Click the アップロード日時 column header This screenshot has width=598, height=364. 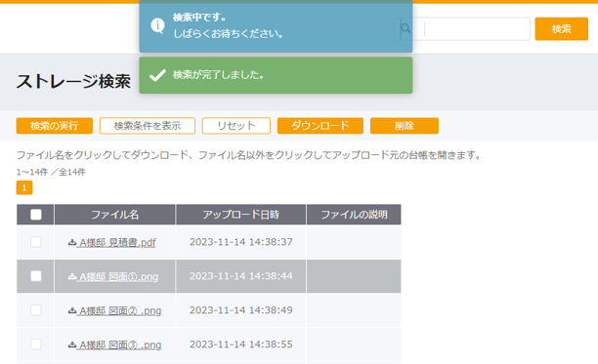pyautogui.click(x=241, y=215)
